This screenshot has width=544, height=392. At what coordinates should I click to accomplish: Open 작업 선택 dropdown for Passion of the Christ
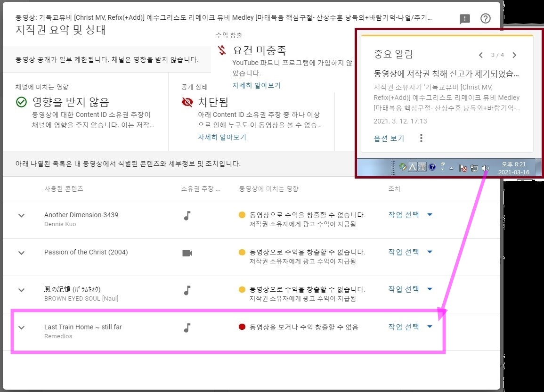(410, 252)
